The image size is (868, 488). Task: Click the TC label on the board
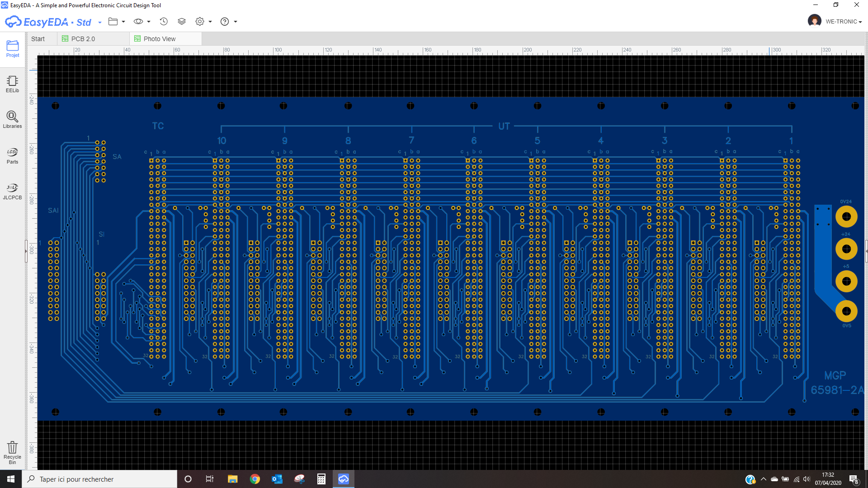(x=158, y=126)
